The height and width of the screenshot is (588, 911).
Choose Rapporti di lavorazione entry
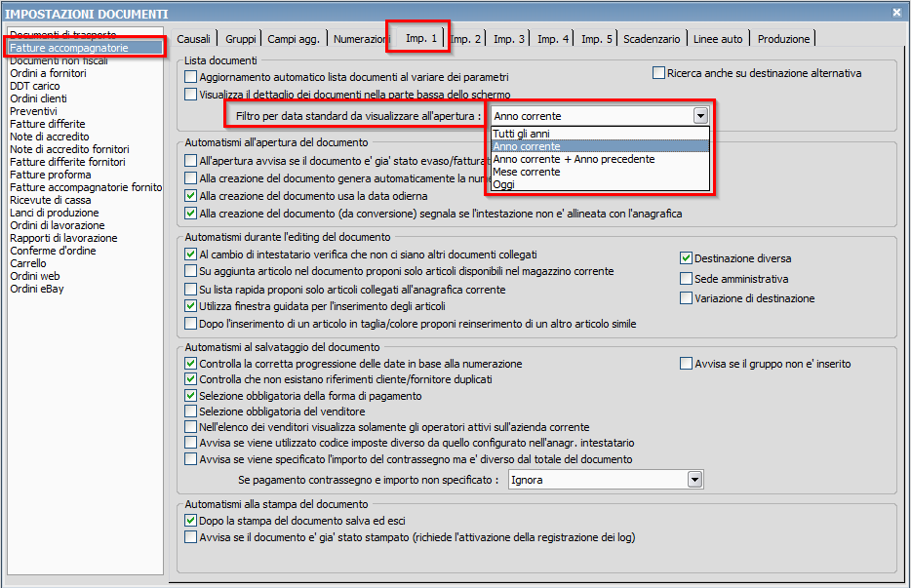click(x=86, y=238)
